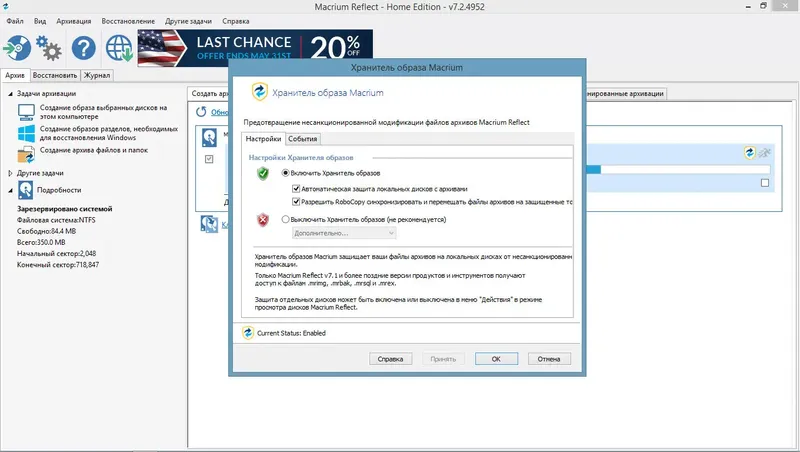Click the Файловая система:NTFS detail text
This screenshot has width=800, height=452.
[56, 220]
